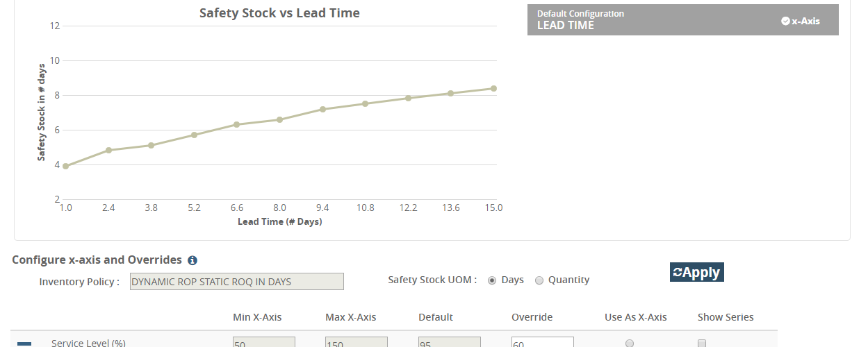Click the check icon next to x-Axis label
This screenshot has width=868, height=347.
(x=785, y=21)
